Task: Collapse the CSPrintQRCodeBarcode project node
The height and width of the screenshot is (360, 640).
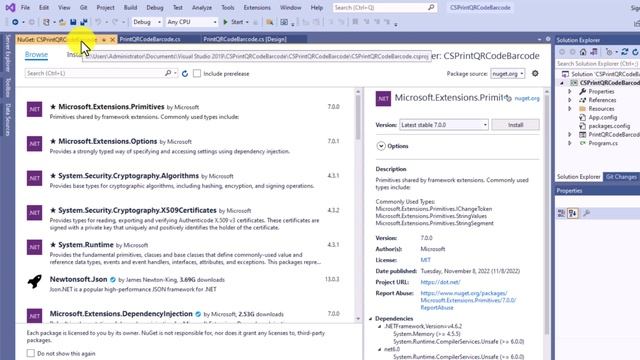Action: [x=562, y=83]
